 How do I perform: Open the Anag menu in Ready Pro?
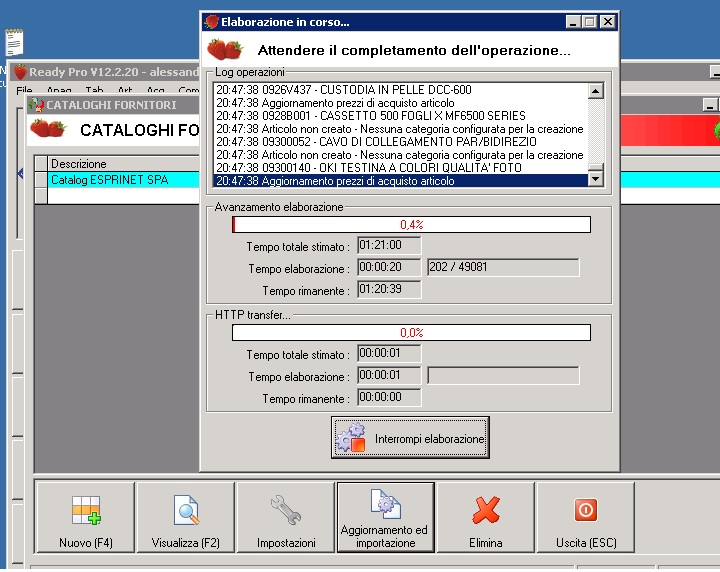59,90
